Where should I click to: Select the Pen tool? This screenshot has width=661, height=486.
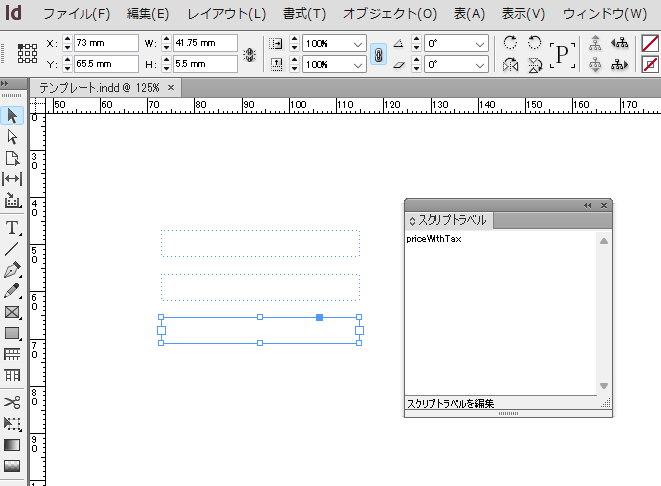(13, 270)
